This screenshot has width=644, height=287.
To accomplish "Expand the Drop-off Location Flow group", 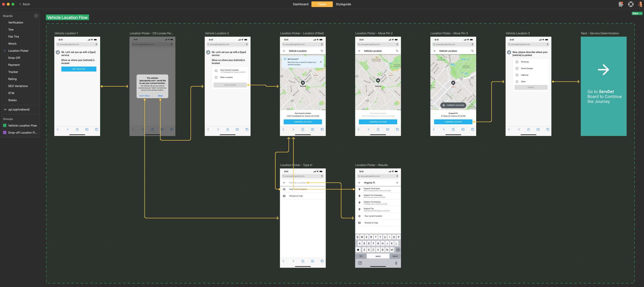I will pos(22,133).
